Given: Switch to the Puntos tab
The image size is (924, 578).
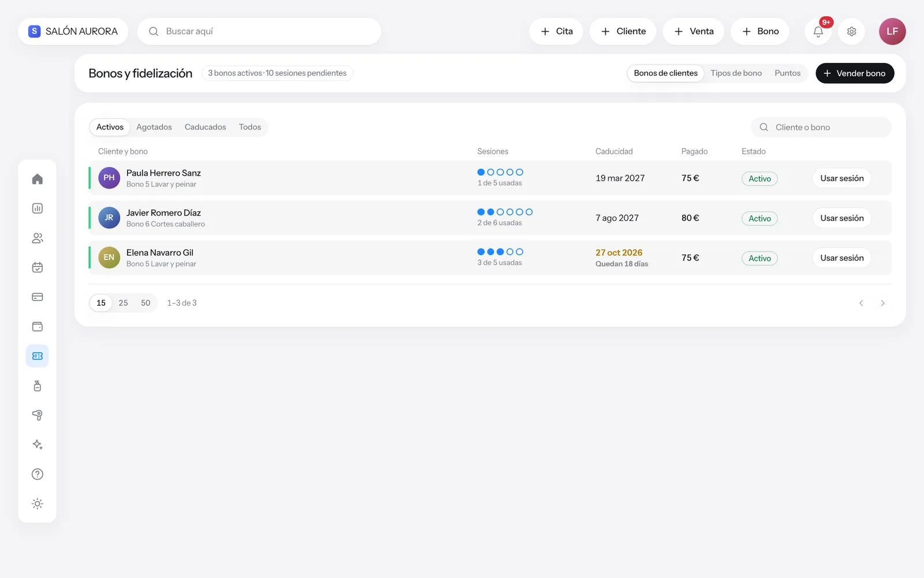Looking at the screenshot, I should (x=788, y=73).
